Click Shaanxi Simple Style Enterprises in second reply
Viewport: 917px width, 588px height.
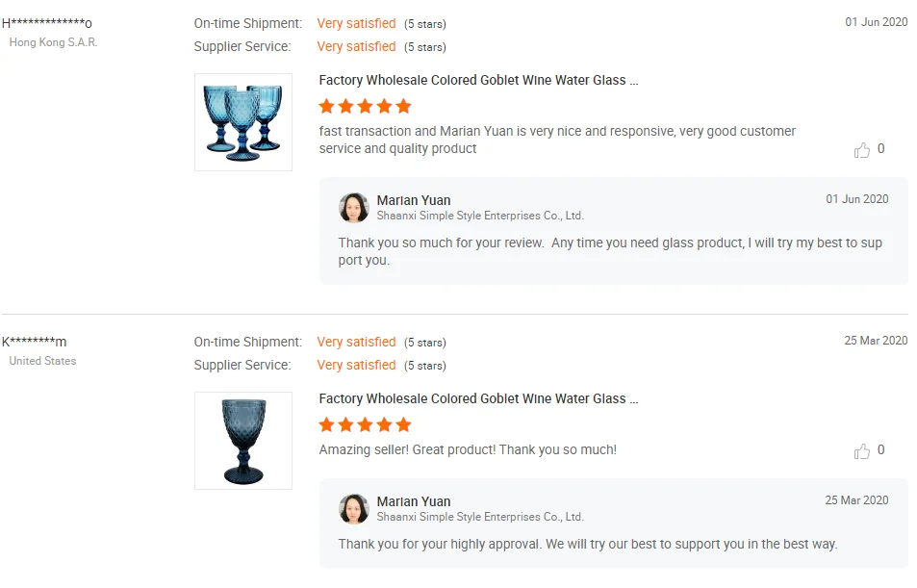pos(480,517)
